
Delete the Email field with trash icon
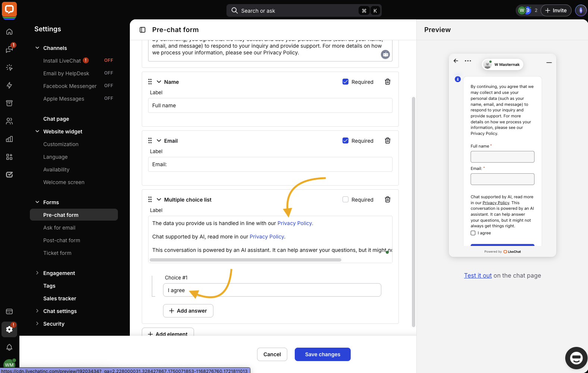pyautogui.click(x=388, y=140)
